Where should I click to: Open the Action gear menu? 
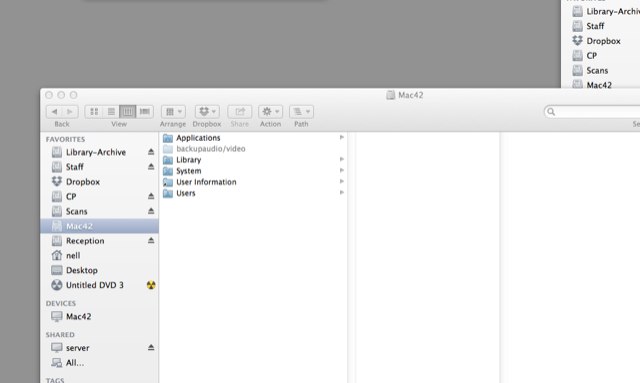270,111
